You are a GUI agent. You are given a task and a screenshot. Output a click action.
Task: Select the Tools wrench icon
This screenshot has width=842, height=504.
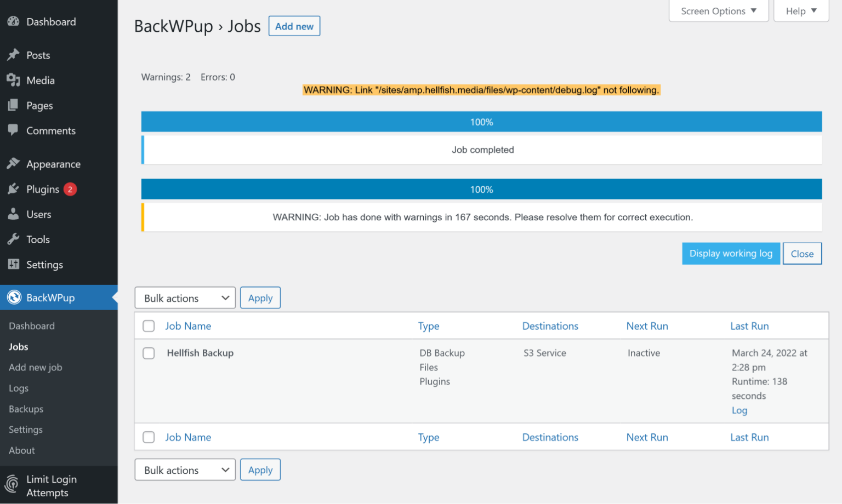pos(14,239)
